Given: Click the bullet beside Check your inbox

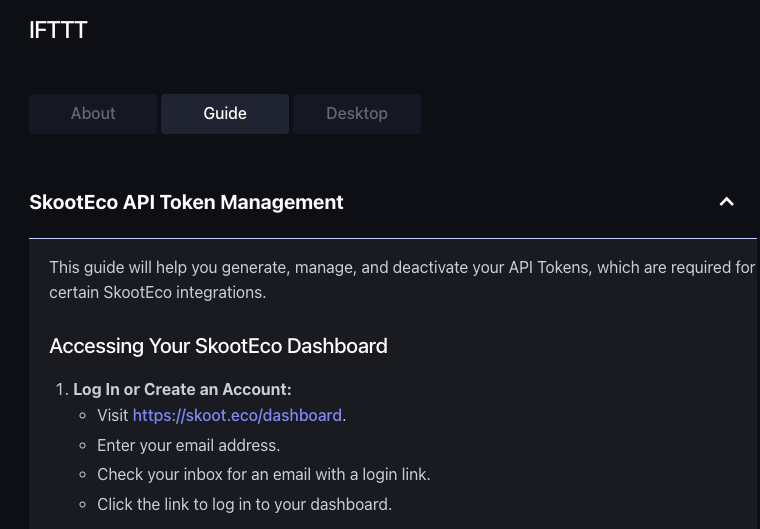Looking at the screenshot, I should (83, 475).
